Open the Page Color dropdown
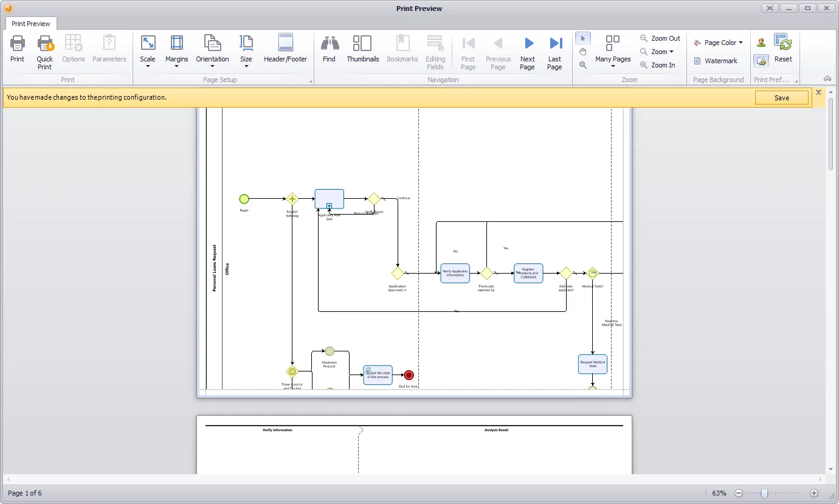The height and width of the screenshot is (504, 839). coord(718,43)
